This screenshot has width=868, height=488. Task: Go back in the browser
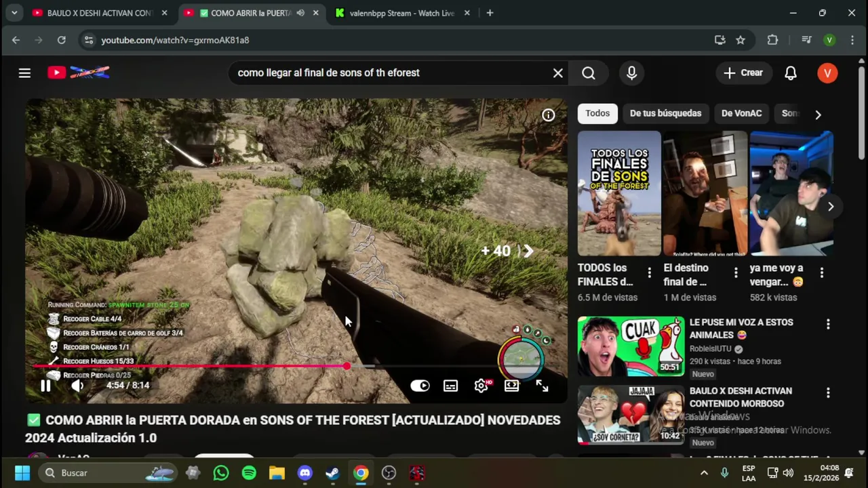pos(16,40)
